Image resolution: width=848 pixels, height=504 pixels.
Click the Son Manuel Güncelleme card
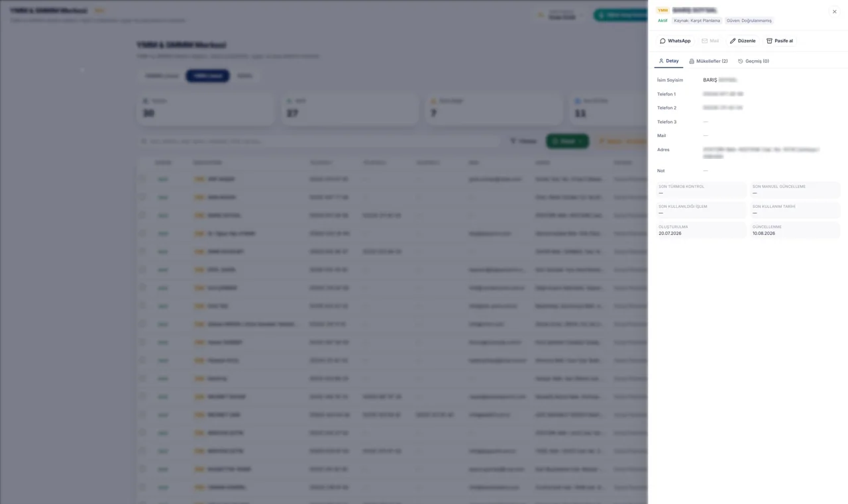pos(795,189)
